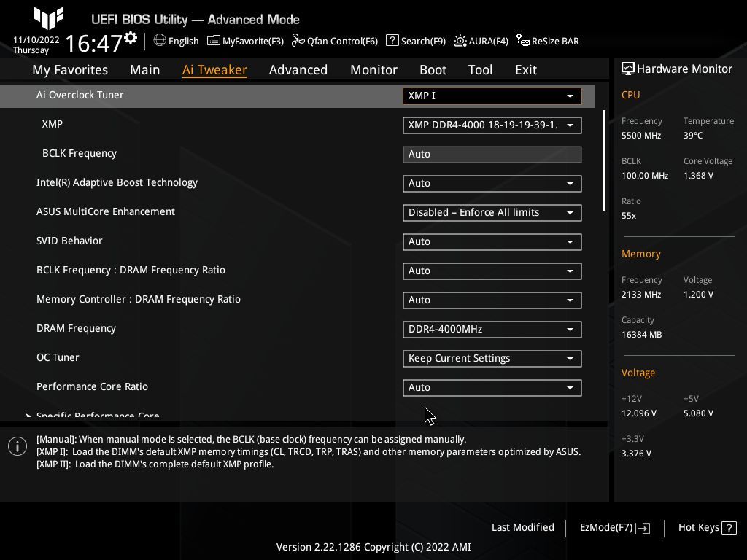Screen dimensions: 747x560
Task: Select the OC Tuner row label
Action: 58,357
